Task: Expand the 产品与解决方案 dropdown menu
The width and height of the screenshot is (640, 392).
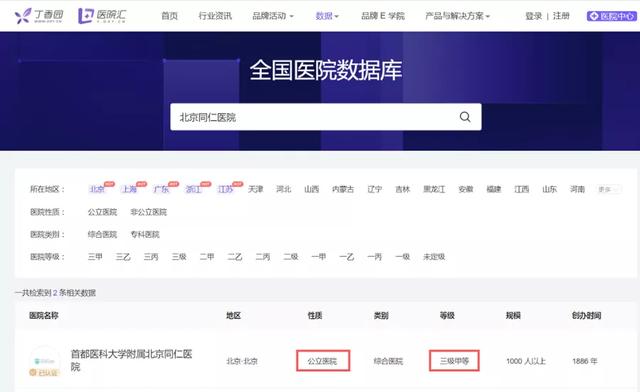Action: click(457, 16)
